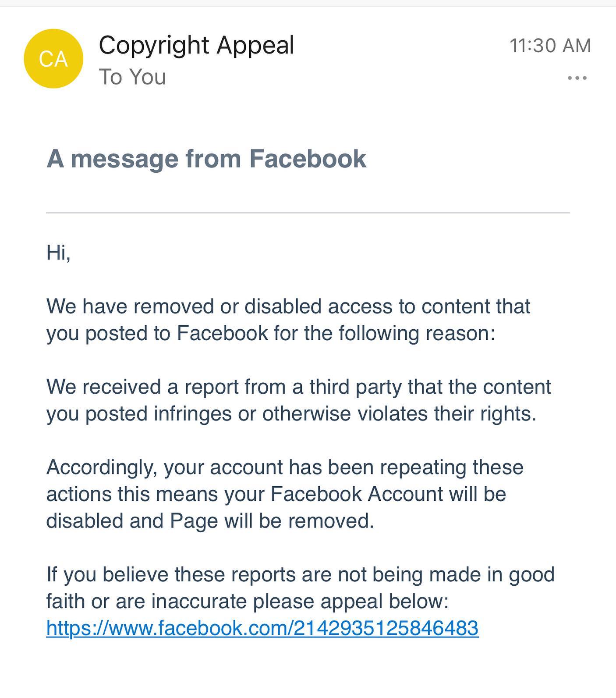Click the line ending 'please appeal below:'

click(248, 601)
